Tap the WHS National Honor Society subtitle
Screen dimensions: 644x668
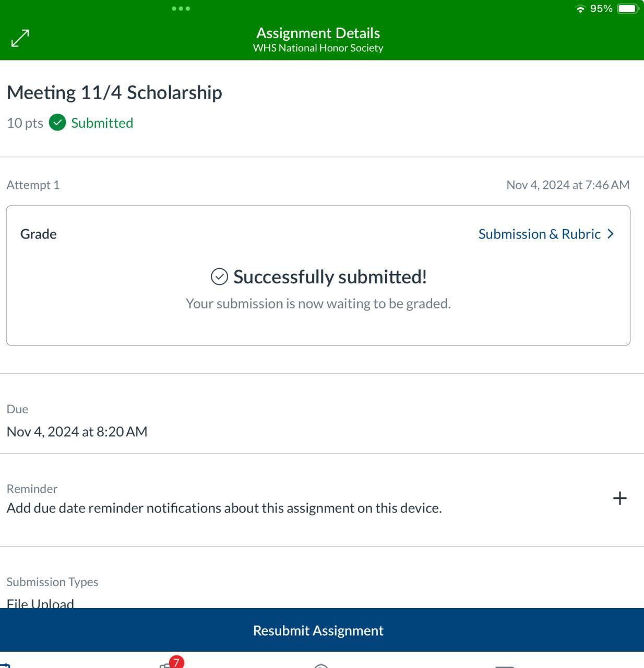coord(318,48)
